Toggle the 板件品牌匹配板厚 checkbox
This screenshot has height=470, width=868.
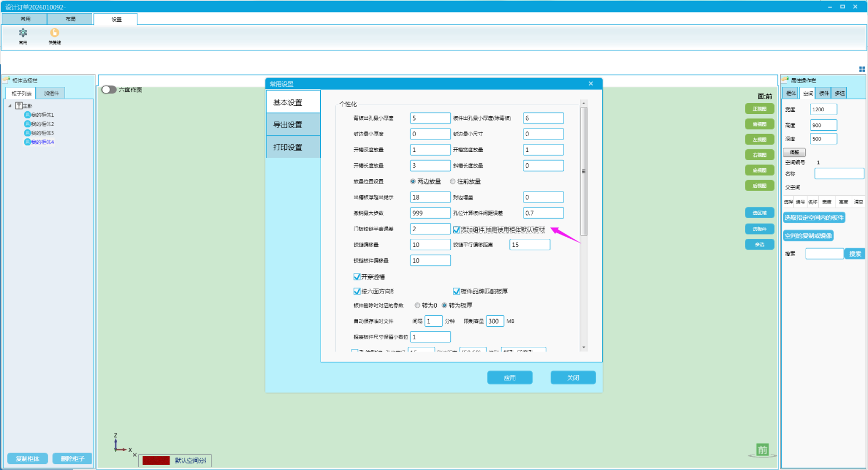(456, 291)
